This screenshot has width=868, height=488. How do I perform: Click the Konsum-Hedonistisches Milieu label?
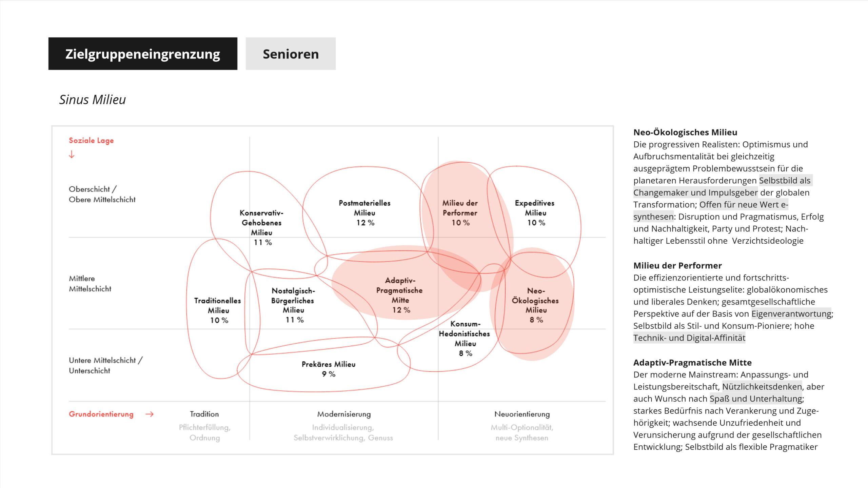pos(465,339)
